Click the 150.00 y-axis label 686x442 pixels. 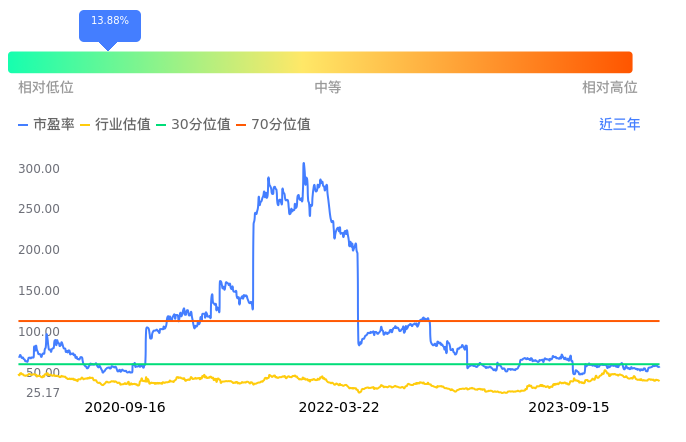point(39,291)
